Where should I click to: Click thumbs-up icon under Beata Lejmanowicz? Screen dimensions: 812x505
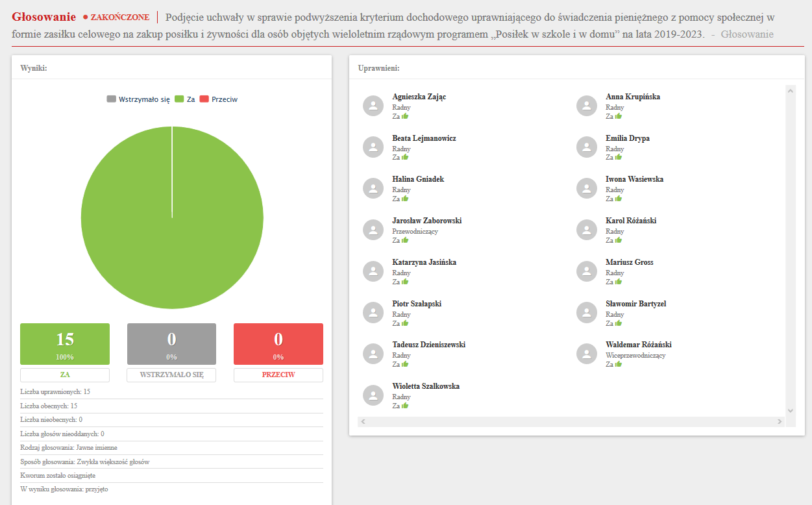[405, 158]
